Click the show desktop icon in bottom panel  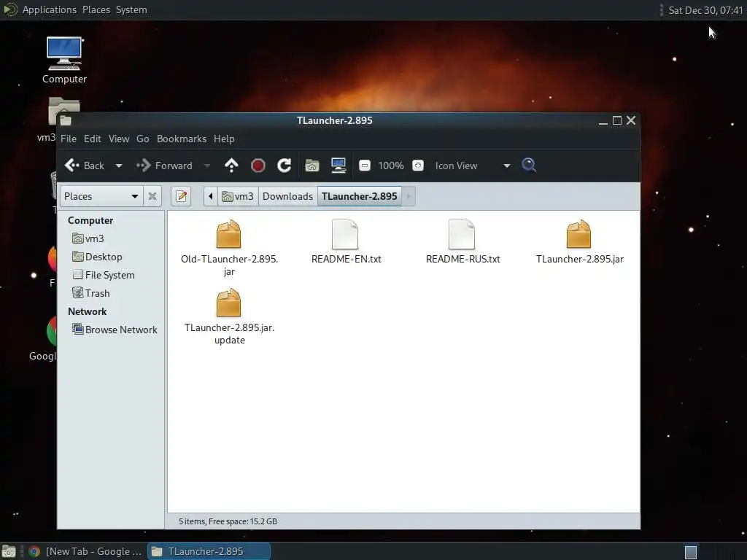click(x=9, y=551)
